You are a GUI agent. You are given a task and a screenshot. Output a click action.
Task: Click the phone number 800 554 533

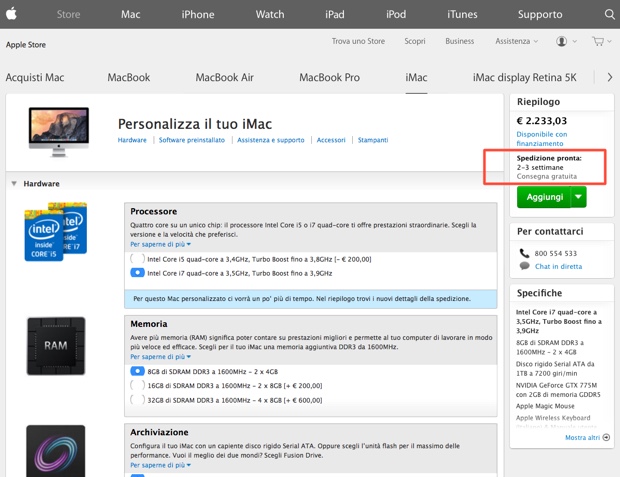pyautogui.click(x=556, y=253)
